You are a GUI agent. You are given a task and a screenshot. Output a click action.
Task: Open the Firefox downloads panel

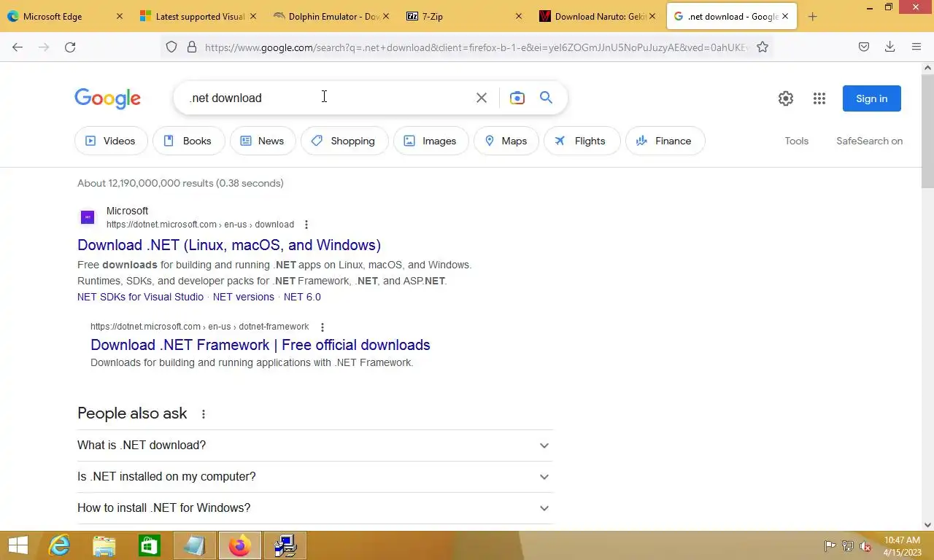point(889,47)
